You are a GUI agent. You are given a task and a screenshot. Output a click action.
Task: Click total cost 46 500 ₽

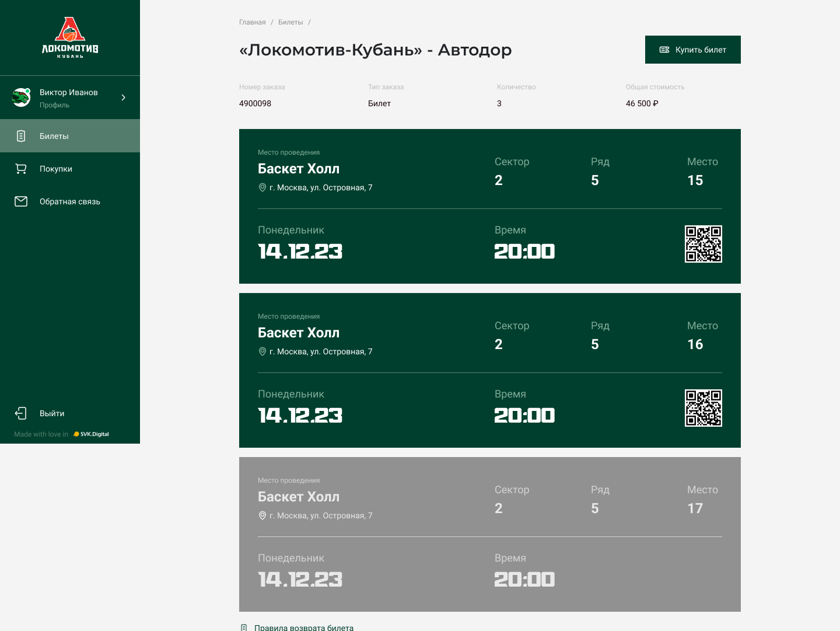[642, 103]
